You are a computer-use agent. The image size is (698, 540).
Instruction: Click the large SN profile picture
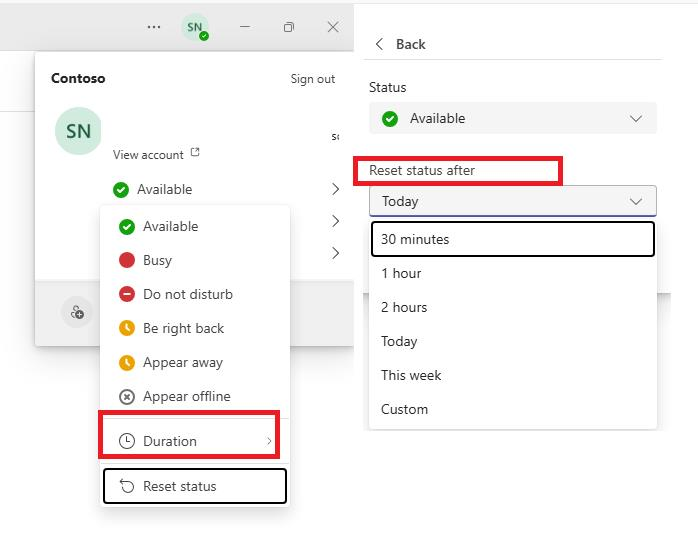point(78,131)
